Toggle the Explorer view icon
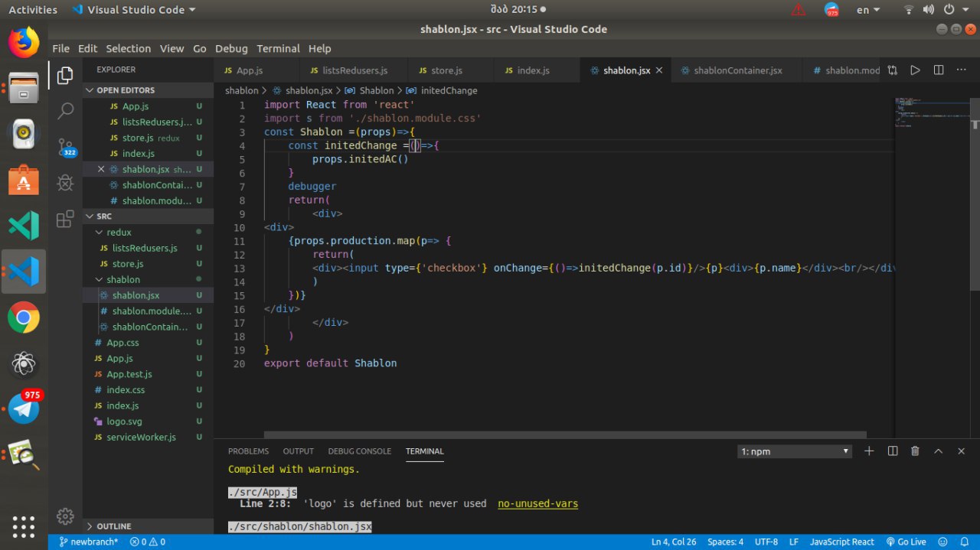Image resolution: width=980 pixels, height=550 pixels. tap(65, 75)
